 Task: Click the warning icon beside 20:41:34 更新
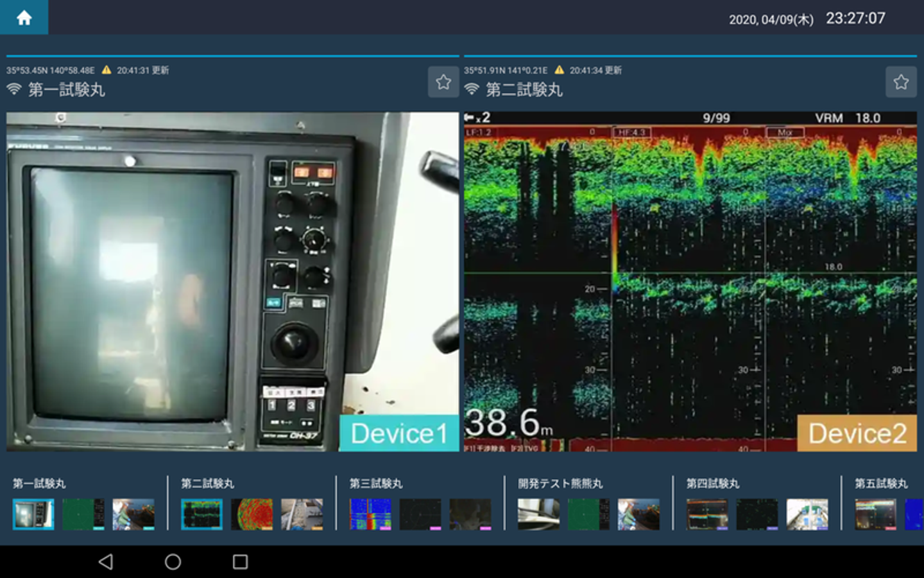[560, 70]
